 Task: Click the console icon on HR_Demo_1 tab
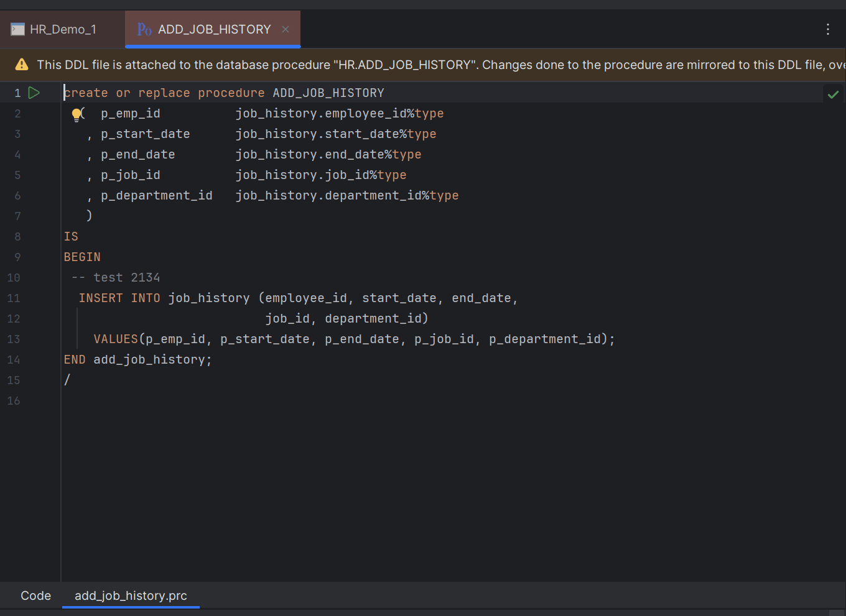pos(16,29)
